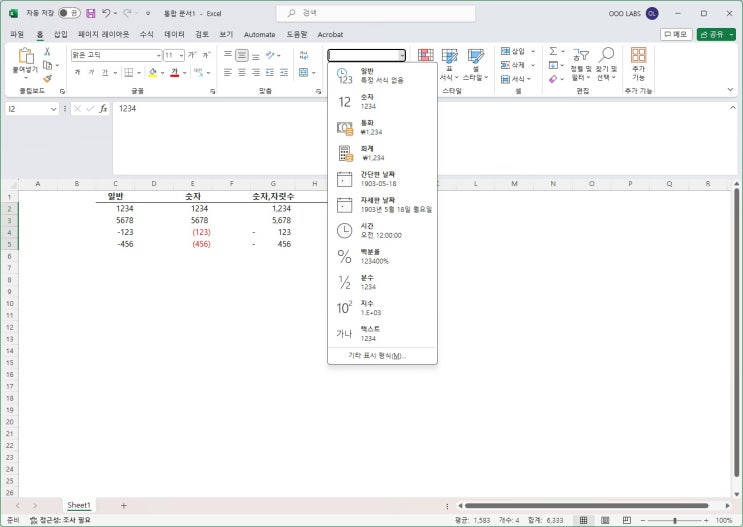Click the red font color swatch
Image resolution: width=743 pixels, height=527 pixels.
point(175,73)
